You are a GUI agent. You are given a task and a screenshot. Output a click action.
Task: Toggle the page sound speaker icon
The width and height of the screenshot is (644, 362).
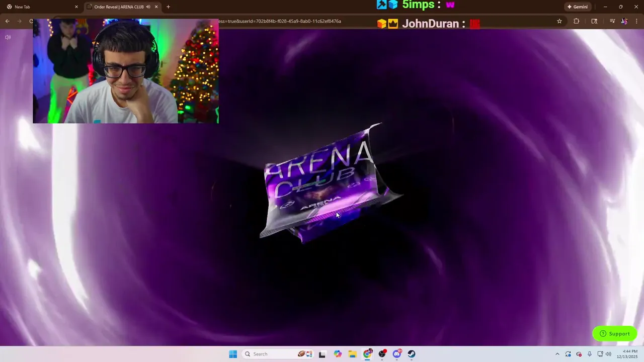point(8,37)
